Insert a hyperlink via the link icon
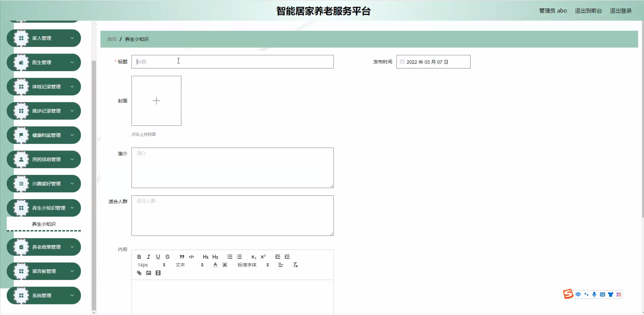Screen dimensions: 644x315 (139, 273)
